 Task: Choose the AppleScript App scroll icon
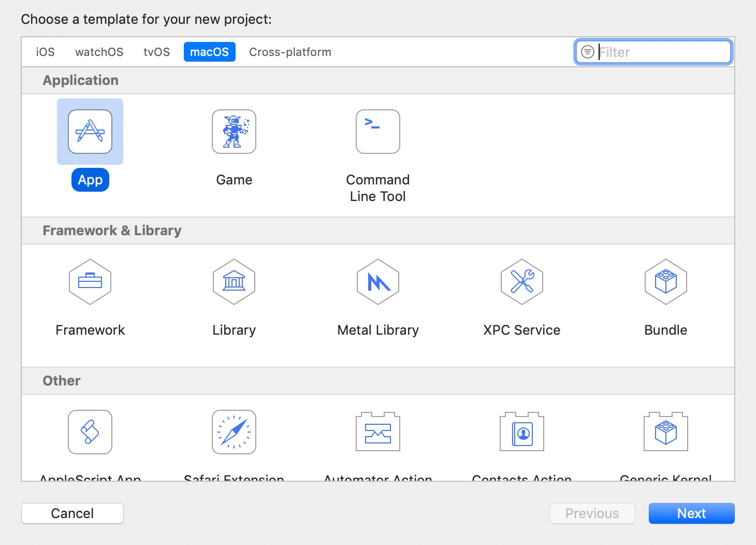point(90,432)
